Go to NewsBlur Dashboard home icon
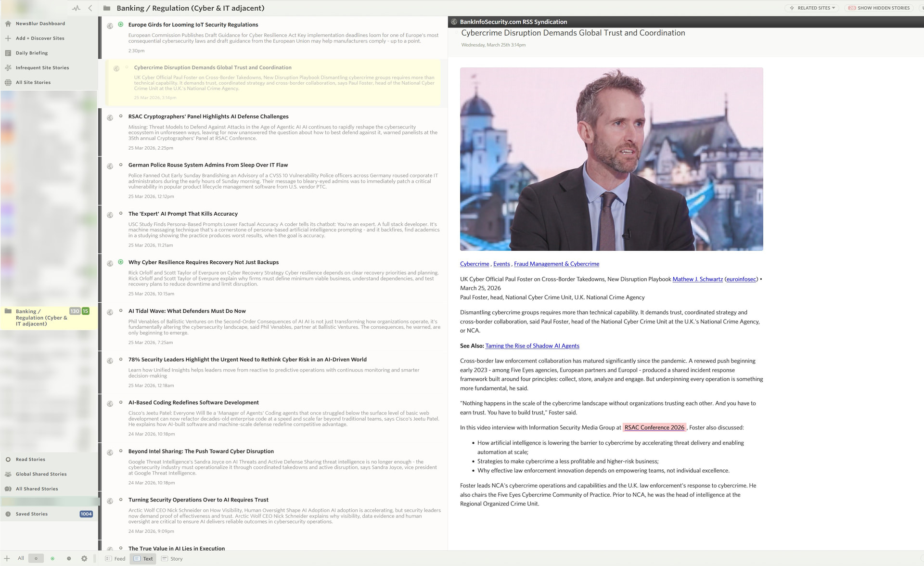 coord(8,24)
